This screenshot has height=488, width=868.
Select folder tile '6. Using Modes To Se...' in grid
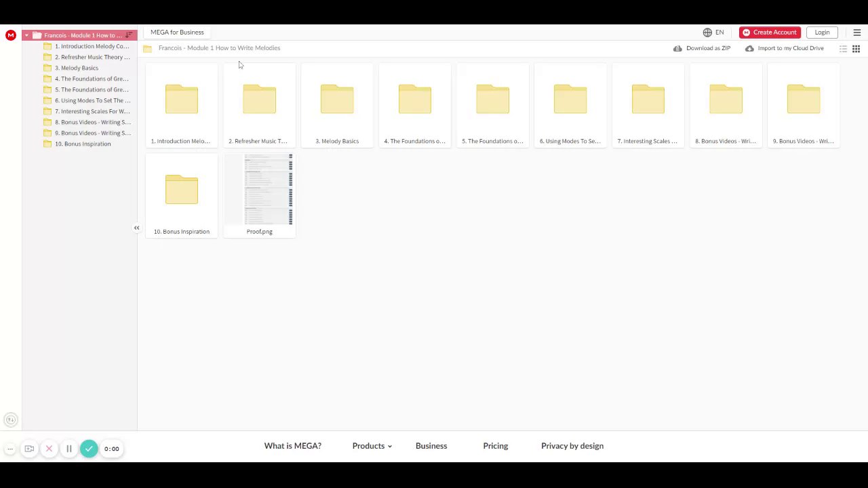[570, 105]
